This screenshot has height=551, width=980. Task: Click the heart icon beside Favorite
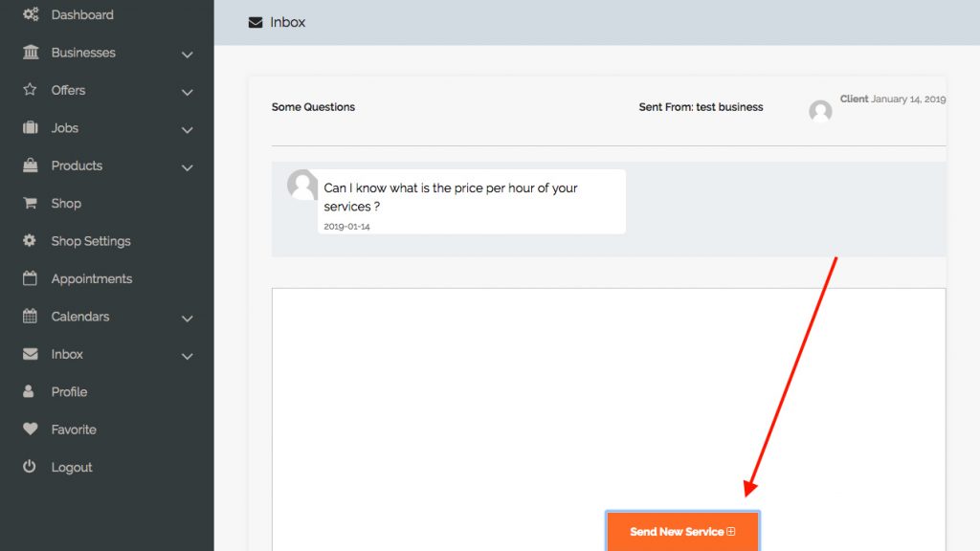coord(30,429)
